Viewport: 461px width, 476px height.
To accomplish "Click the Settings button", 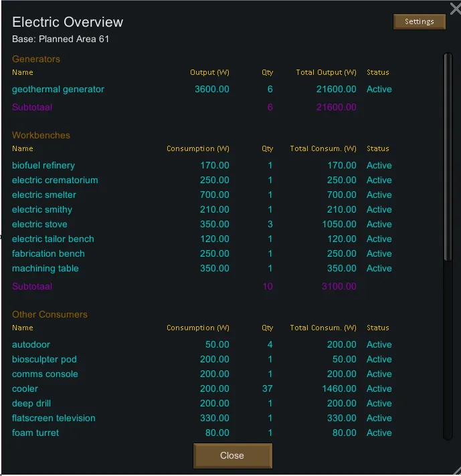I will point(419,22).
